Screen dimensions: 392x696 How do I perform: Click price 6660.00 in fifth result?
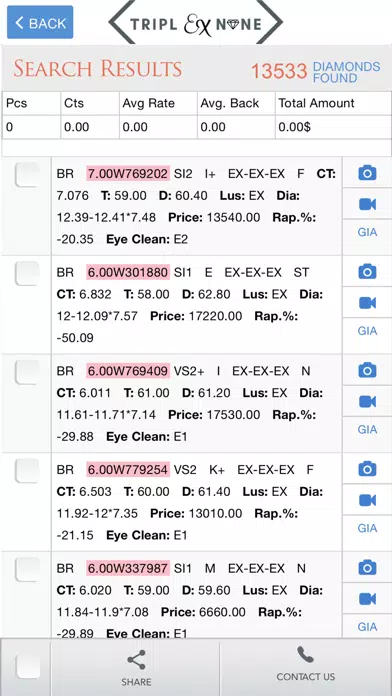tap(222, 613)
